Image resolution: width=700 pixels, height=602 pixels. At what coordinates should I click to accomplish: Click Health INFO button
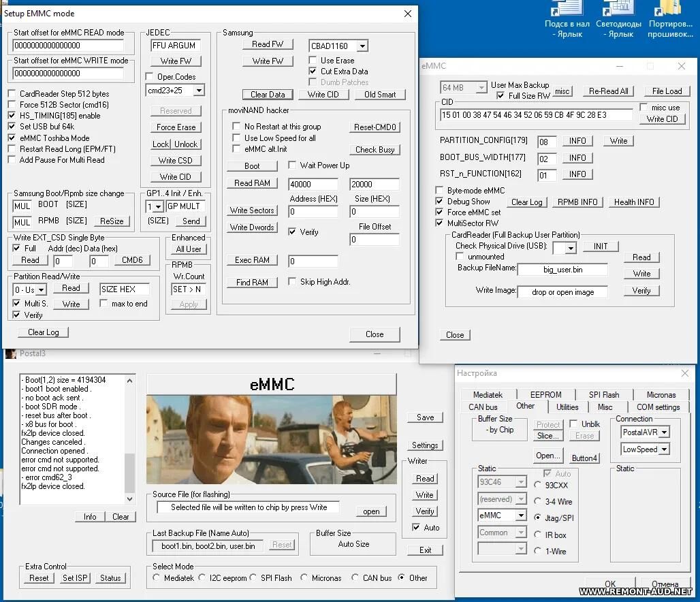633,202
